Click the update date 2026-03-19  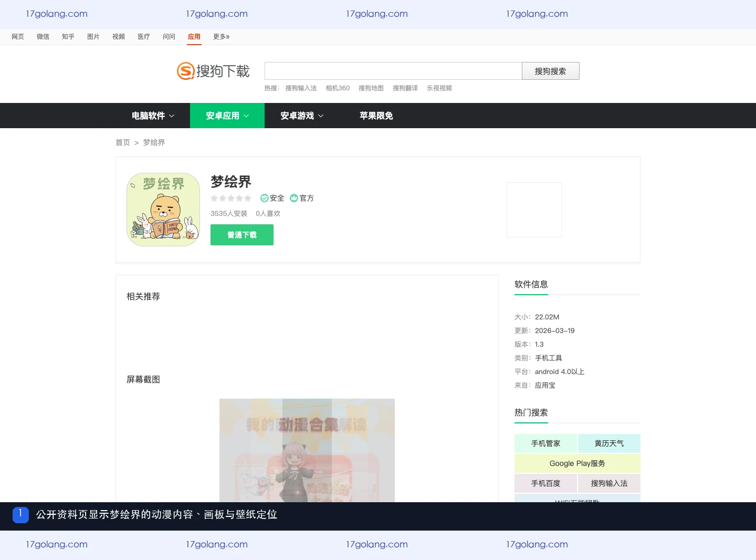point(555,330)
